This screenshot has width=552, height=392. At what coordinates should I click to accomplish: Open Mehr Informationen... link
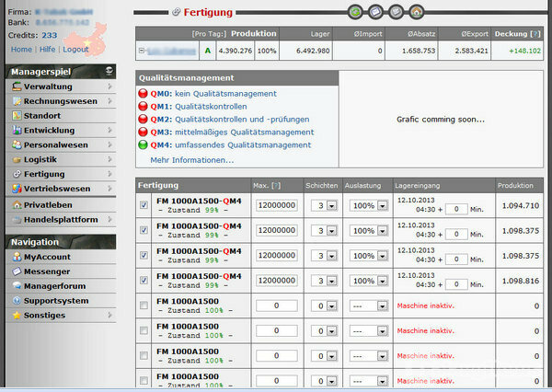point(192,160)
